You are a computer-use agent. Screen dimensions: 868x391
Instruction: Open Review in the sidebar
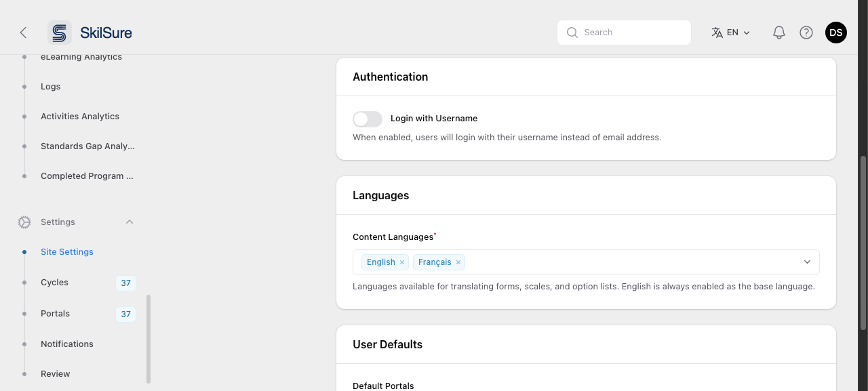click(55, 374)
